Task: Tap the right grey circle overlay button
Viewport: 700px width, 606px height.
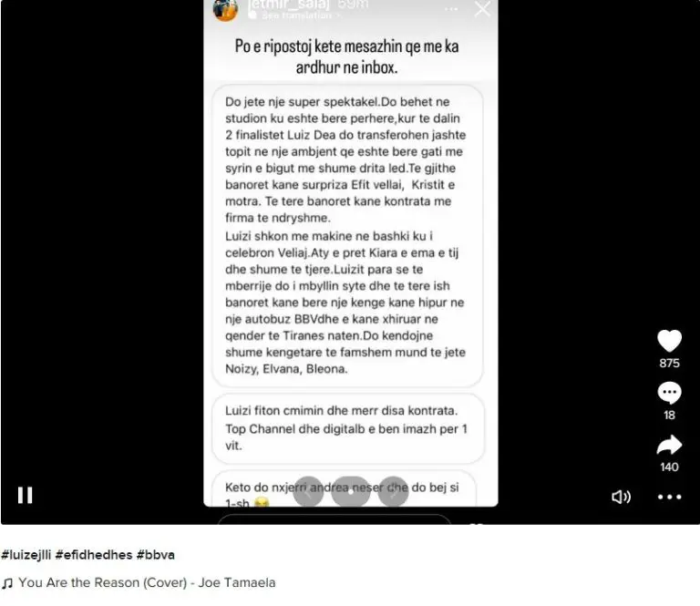Action: tap(393, 492)
